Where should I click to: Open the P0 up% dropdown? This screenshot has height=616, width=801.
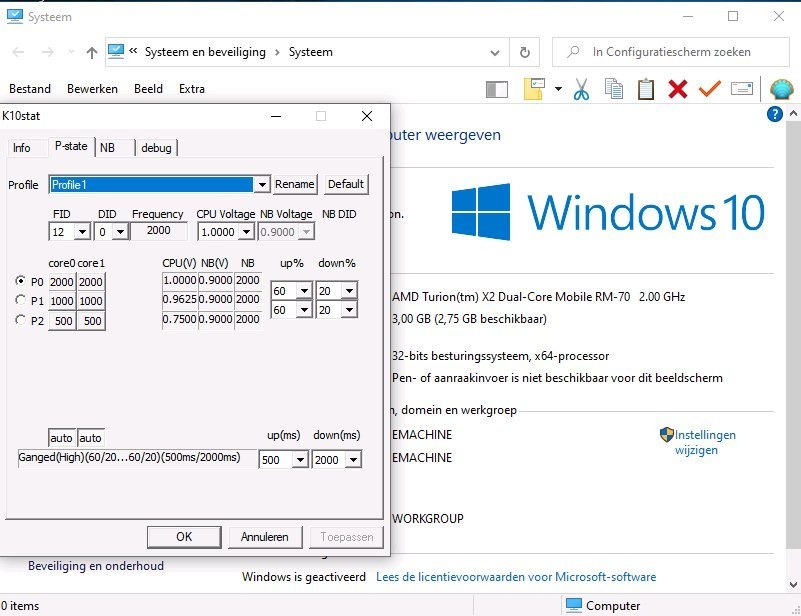(304, 291)
